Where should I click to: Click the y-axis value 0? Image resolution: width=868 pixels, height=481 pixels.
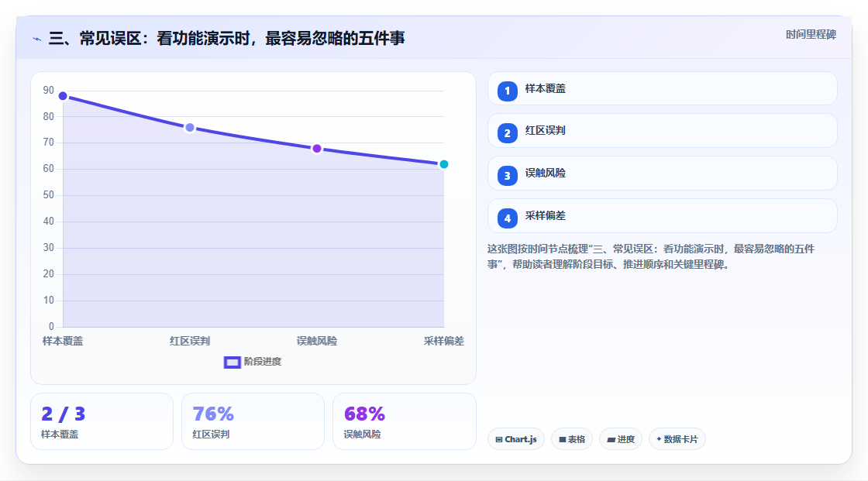coord(51,326)
